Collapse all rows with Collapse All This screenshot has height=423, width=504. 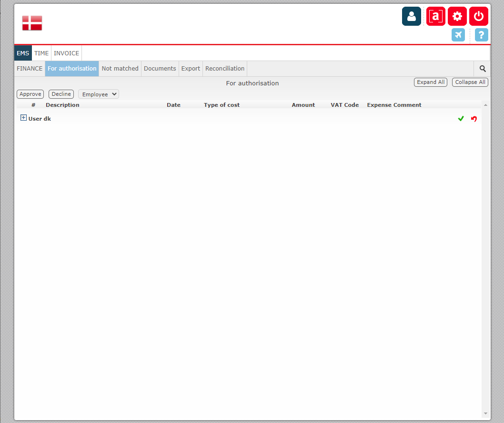(x=470, y=82)
